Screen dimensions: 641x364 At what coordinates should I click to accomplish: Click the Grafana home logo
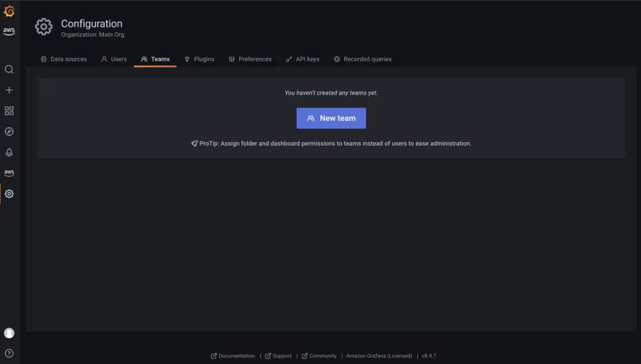[x=9, y=11]
